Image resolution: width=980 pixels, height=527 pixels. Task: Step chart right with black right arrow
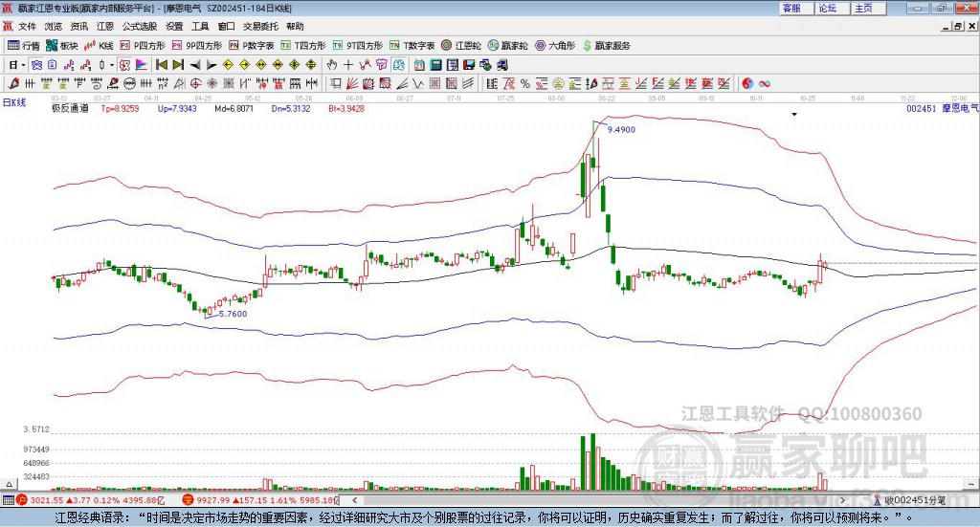pyautogui.click(x=212, y=65)
